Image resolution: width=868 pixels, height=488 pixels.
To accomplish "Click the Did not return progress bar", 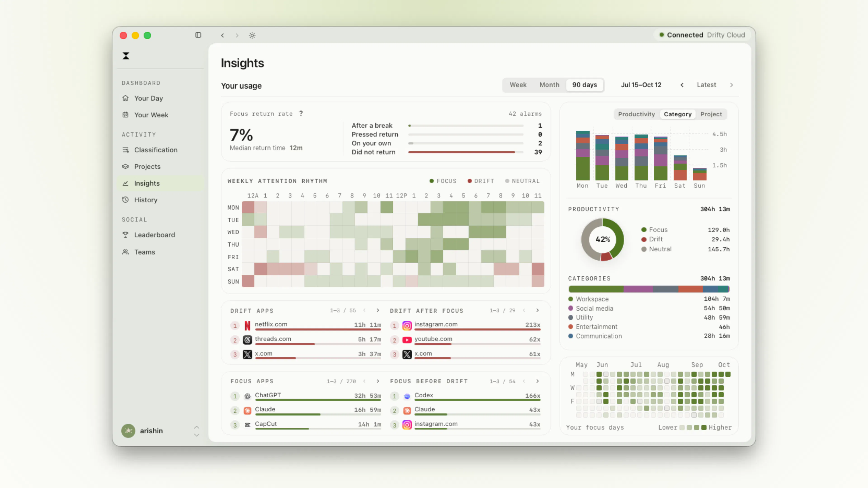I will pos(466,152).
